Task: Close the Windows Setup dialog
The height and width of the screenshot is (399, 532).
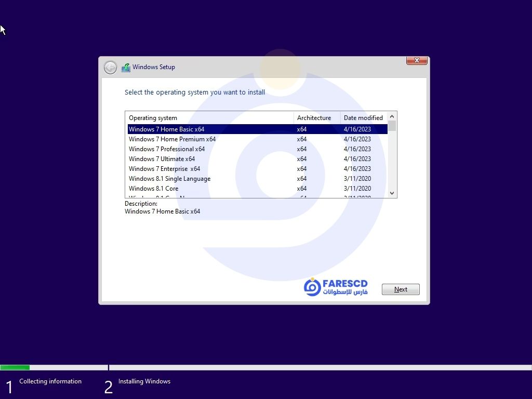Action: 417,60
